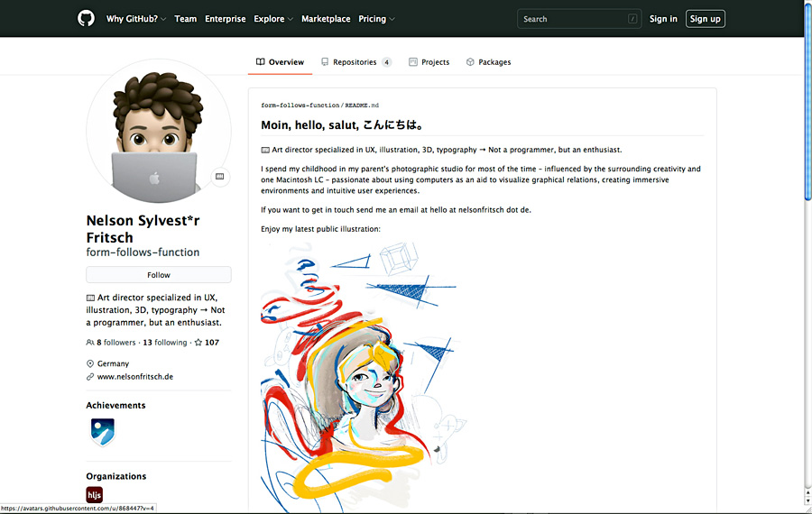
Task: Click the Arctic Code Vault achievement badge
Action: click(x=102, y=433)
